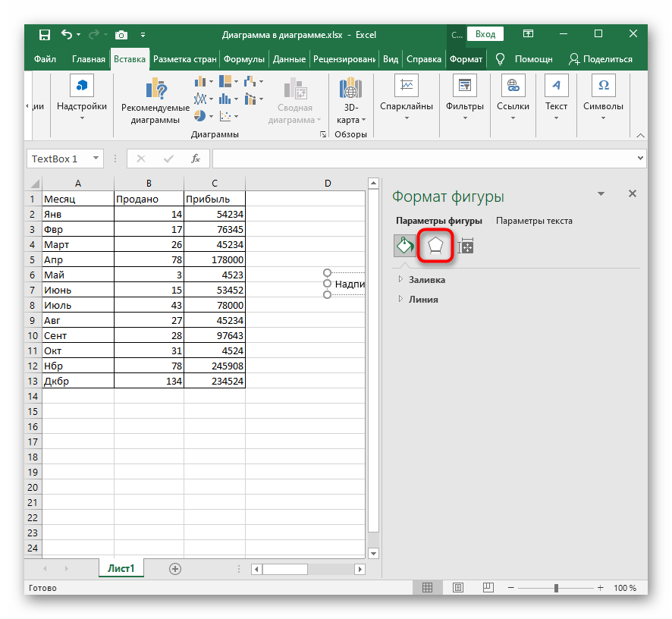The image size is (672, 619).
Task: Insert a waterfall or stock chart
Action: 250,81
